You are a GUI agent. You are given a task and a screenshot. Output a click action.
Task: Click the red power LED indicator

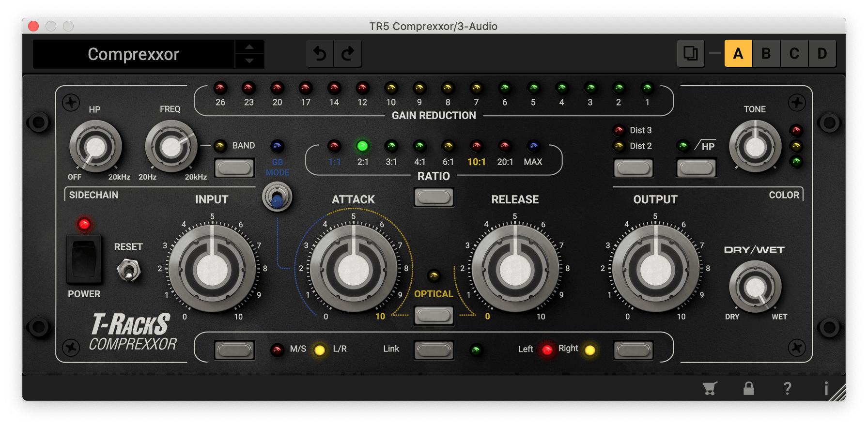[x=84, y=224]
